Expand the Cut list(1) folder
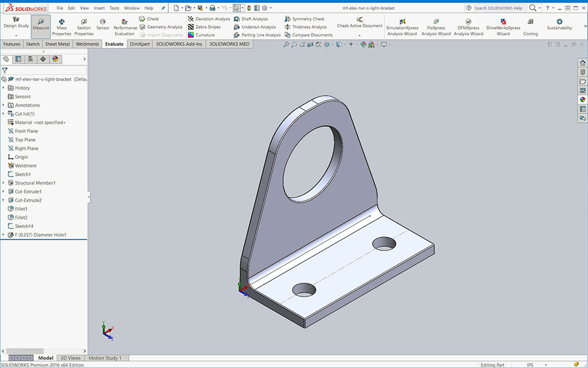The height and width of the screenshot is (368, 588). (x=4, y=113)
